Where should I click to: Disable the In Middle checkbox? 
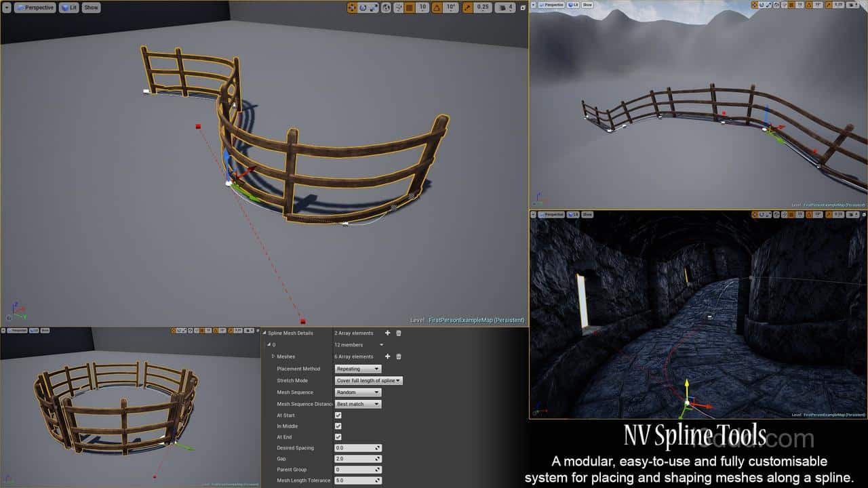point(338,426)
